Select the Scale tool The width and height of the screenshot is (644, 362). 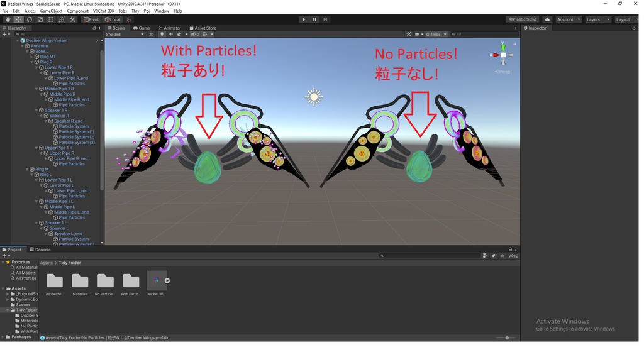pyautogui.click(x=40, y=19)
